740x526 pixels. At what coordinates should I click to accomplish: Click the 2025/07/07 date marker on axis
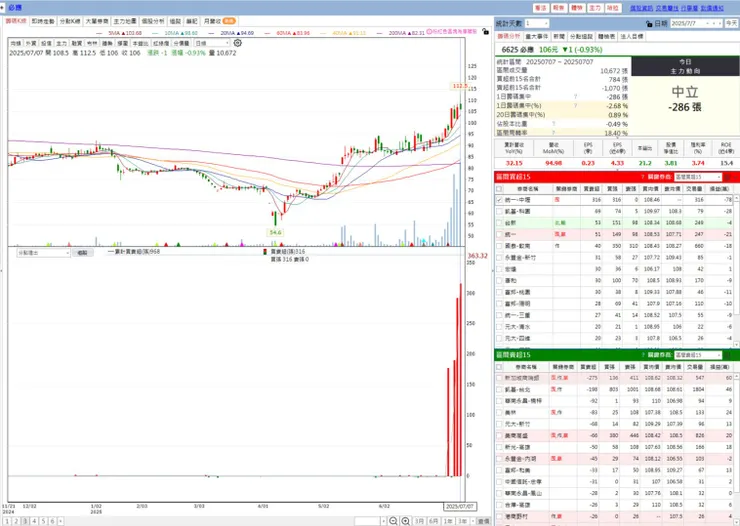click(x=460, y=507)
